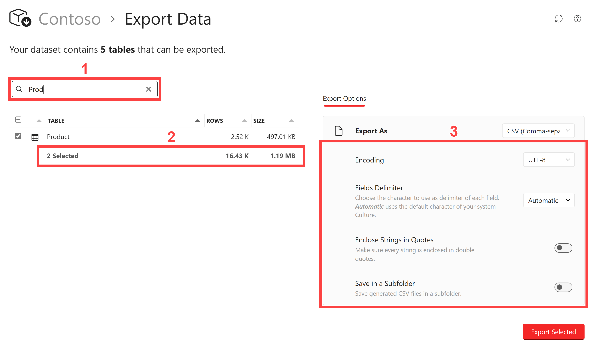Clear the search box with the X

click(x=148, y=89)
